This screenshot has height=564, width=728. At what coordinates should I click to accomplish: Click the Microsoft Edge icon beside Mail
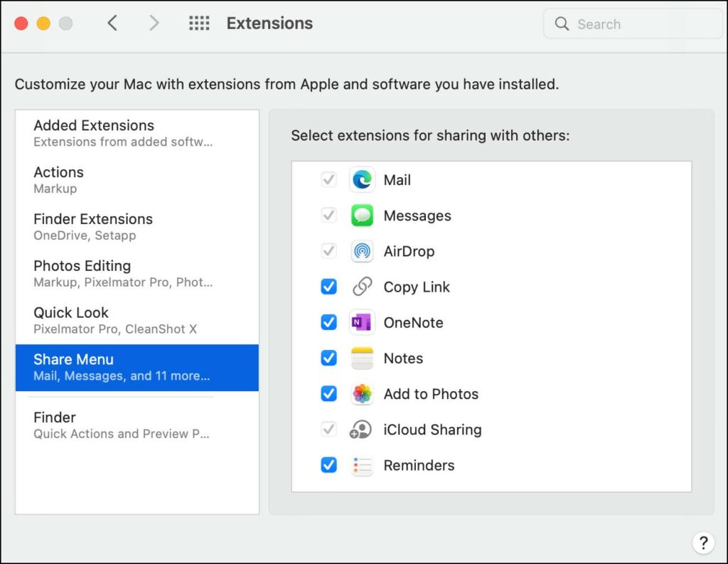tap(362, 180)
